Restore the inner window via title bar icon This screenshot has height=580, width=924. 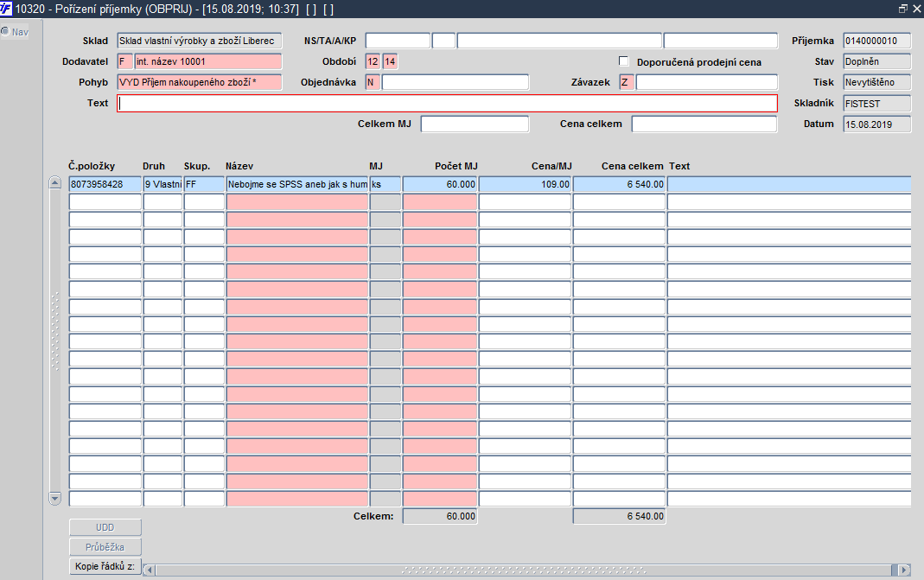point(902,9)
